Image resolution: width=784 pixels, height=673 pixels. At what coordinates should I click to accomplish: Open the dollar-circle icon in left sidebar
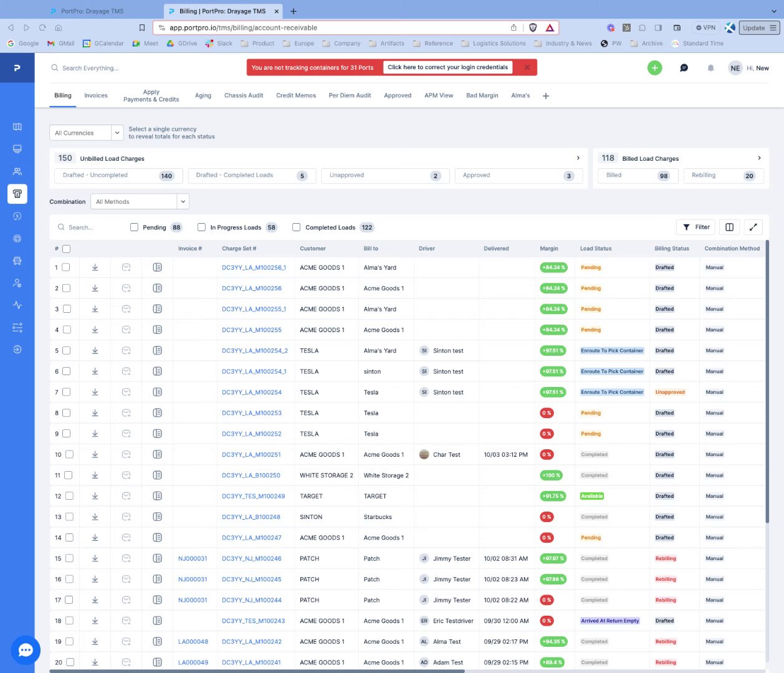[x=17, y=216]
